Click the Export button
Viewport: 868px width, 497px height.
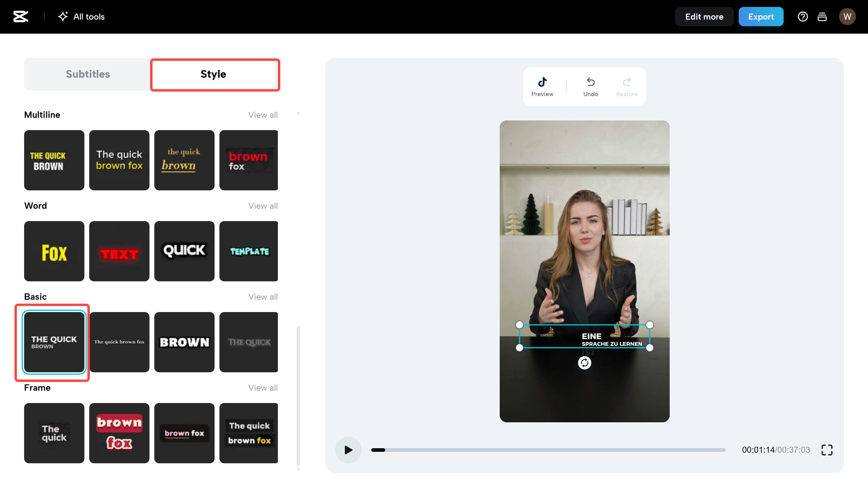761,16
